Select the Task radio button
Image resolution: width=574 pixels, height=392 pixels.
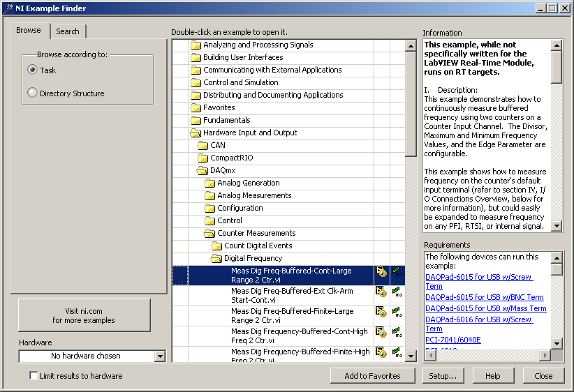pyautogui.click(x=33, y=70)
